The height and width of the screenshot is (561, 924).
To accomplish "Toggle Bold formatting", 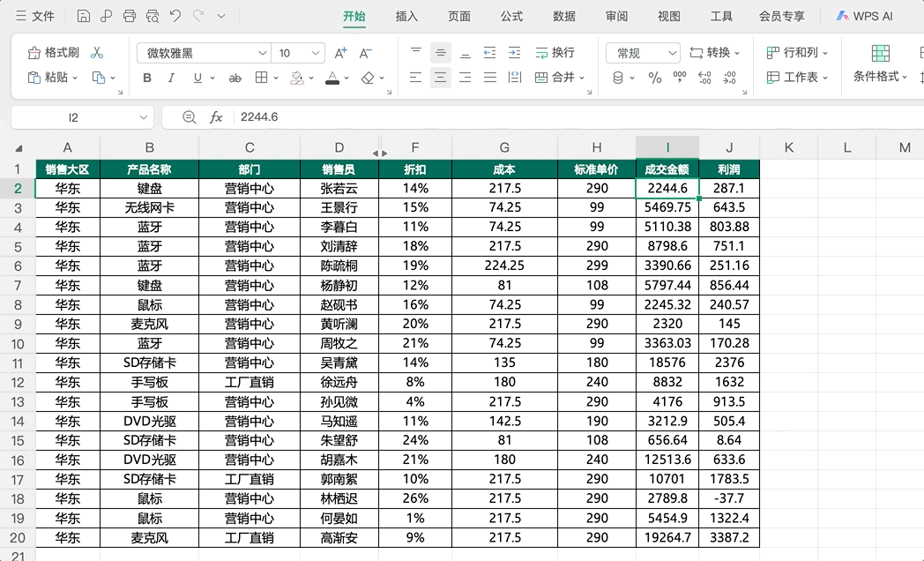I will [x=147, y=78].
